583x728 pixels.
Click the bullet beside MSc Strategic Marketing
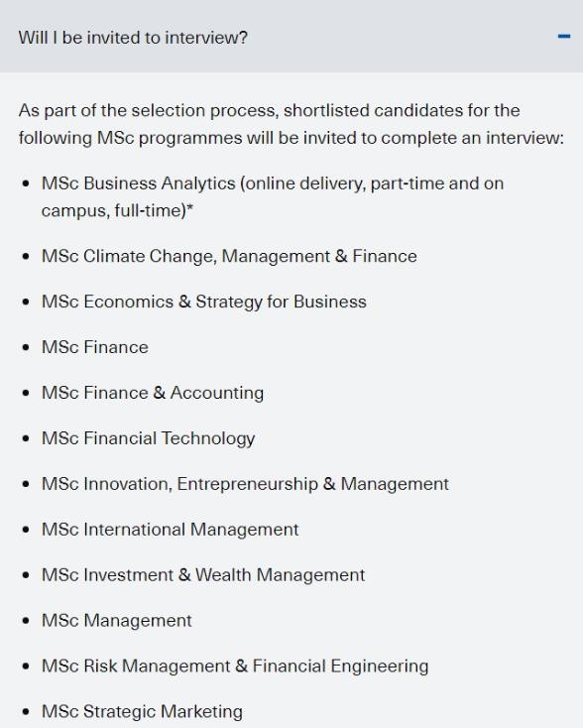click(26, 711)
